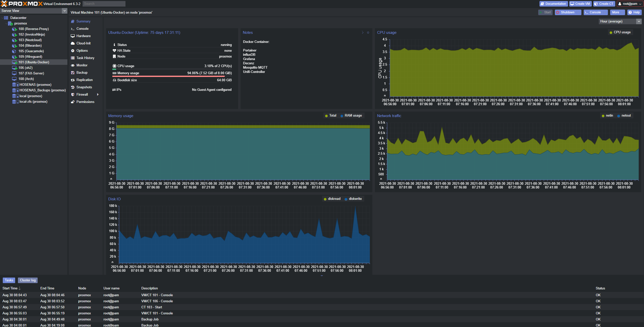This screenshot has width=644, height=327.
Task: Collapse the Datacenter tree node
Action: pyautogui.click(x=2, y=18)
